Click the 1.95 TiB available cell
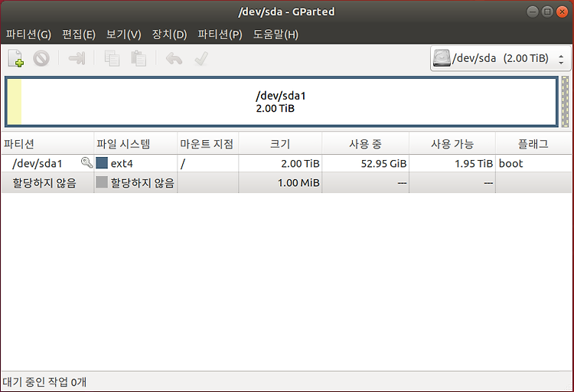 [x=452, y=163]
